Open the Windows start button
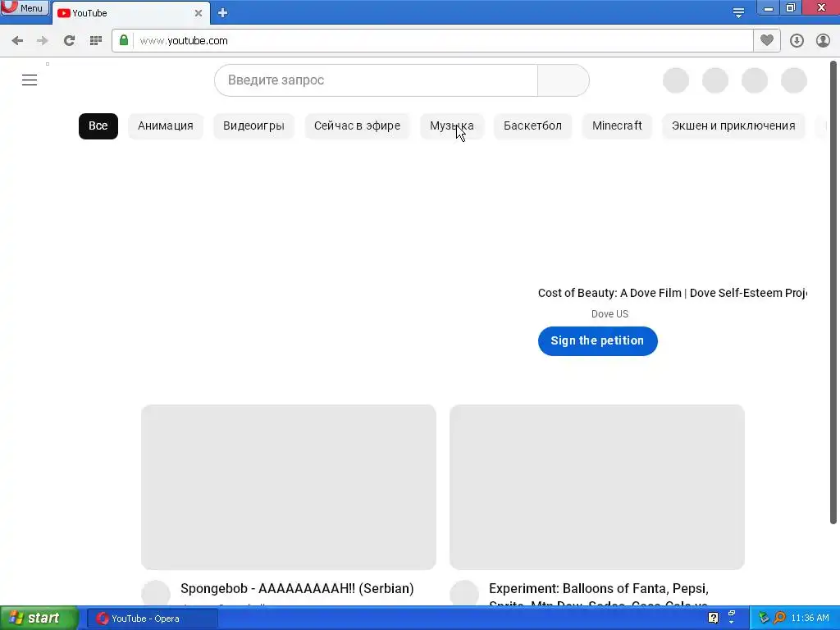The image size is (840, 630). click(39, 619)
